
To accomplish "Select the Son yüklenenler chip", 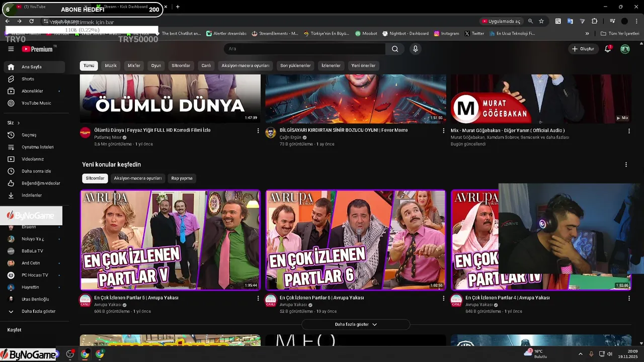I will (x=295, y=66).
